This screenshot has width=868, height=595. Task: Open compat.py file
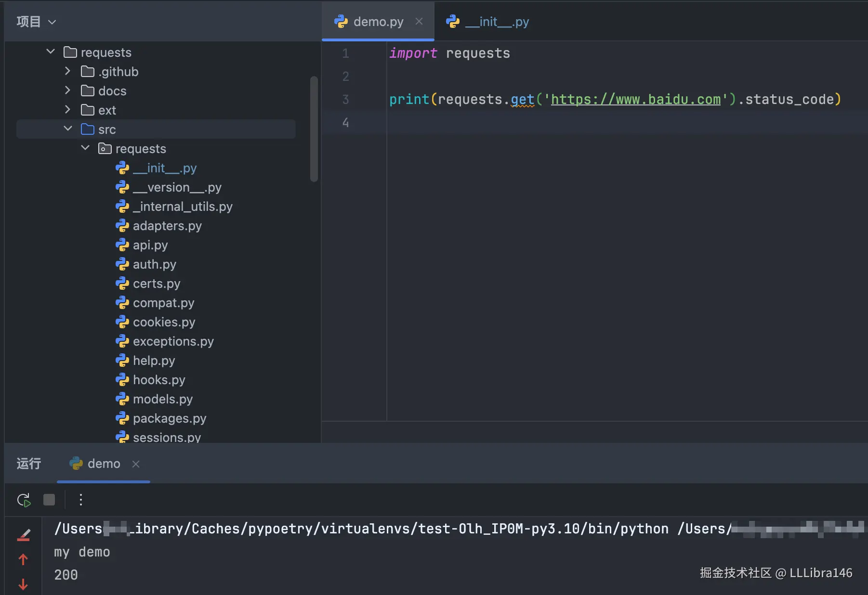point(164,303)
